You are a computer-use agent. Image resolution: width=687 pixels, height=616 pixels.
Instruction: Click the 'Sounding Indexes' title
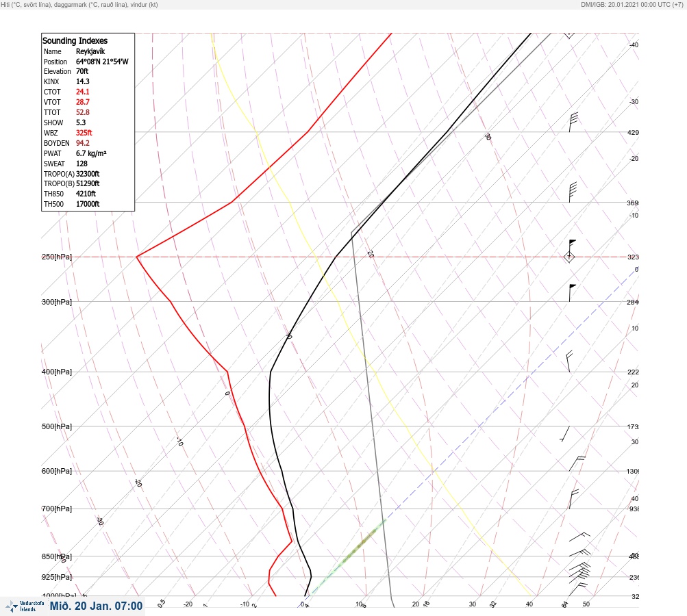pos(75,40)
